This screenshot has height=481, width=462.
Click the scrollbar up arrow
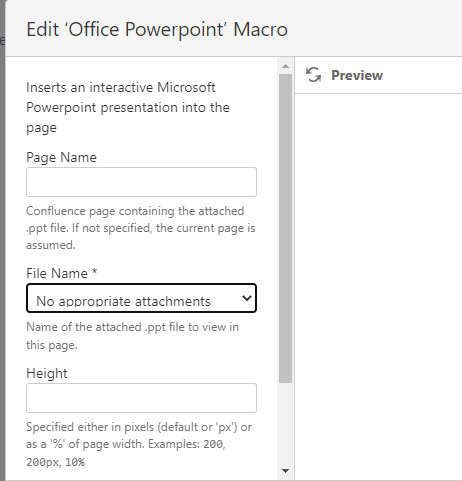(285, 66)
